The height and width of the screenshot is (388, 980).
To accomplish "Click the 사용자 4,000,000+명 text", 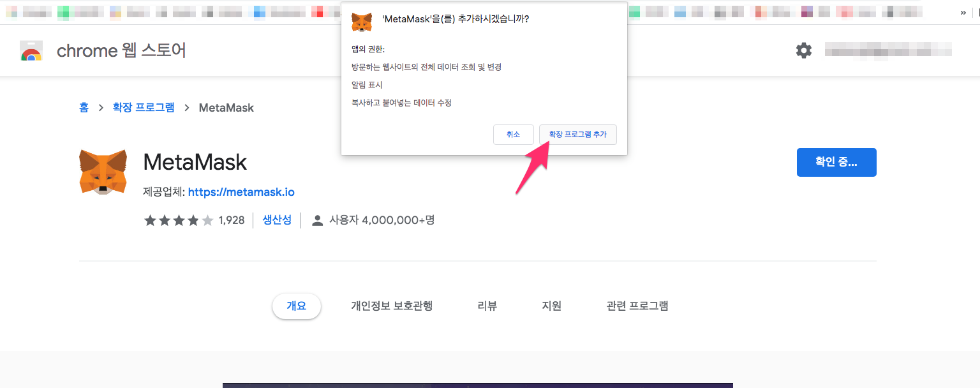I will coord(382,220).
